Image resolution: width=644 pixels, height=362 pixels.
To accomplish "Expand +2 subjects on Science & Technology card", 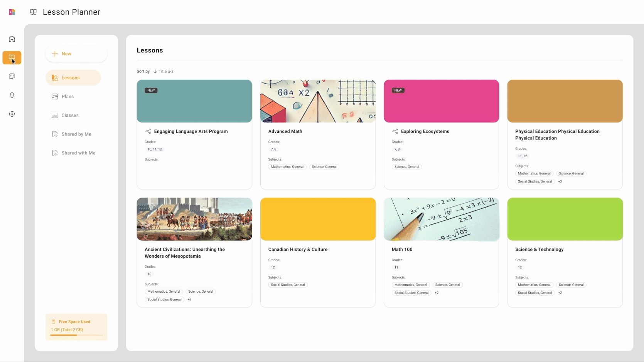I will click(560, 293).
